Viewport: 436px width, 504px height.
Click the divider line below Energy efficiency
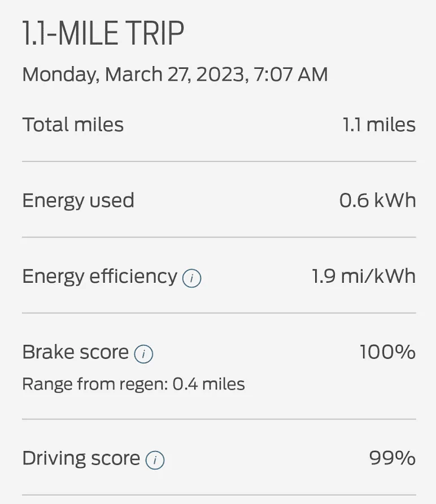point(219,313)
